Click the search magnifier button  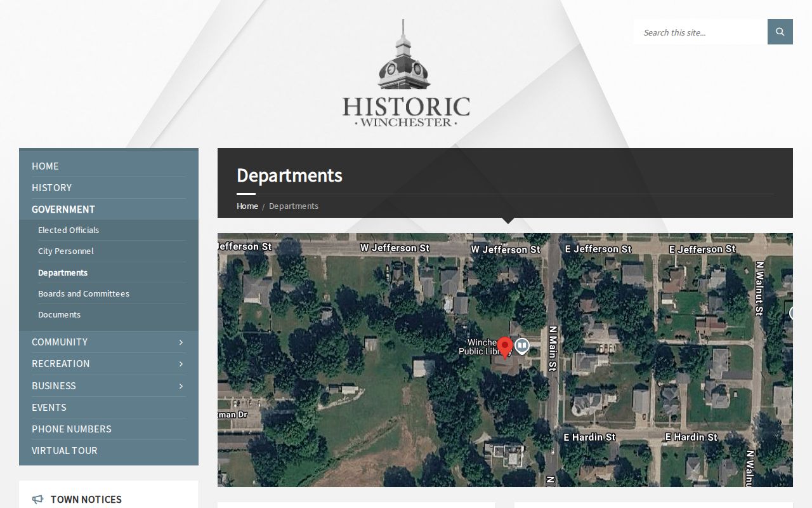780,32
